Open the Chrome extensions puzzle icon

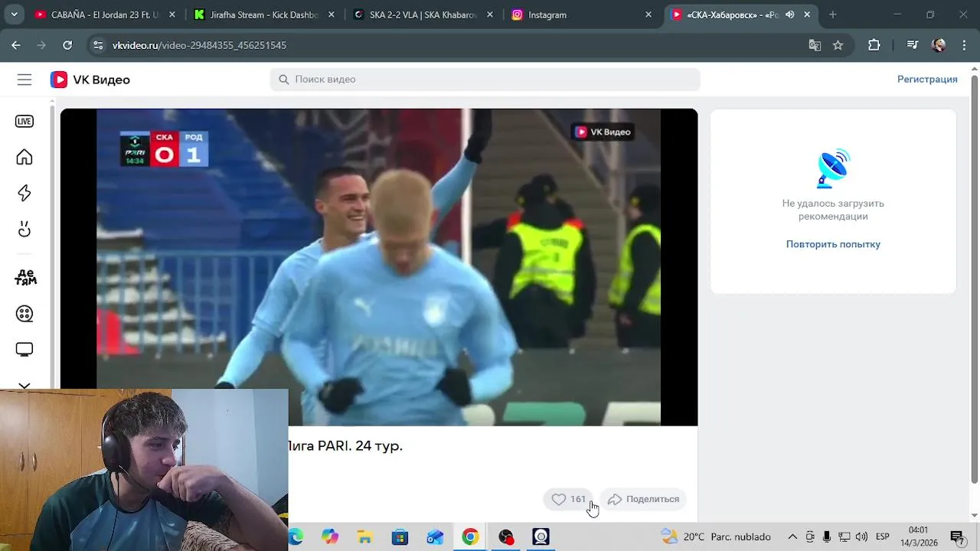tap(874, 45)
